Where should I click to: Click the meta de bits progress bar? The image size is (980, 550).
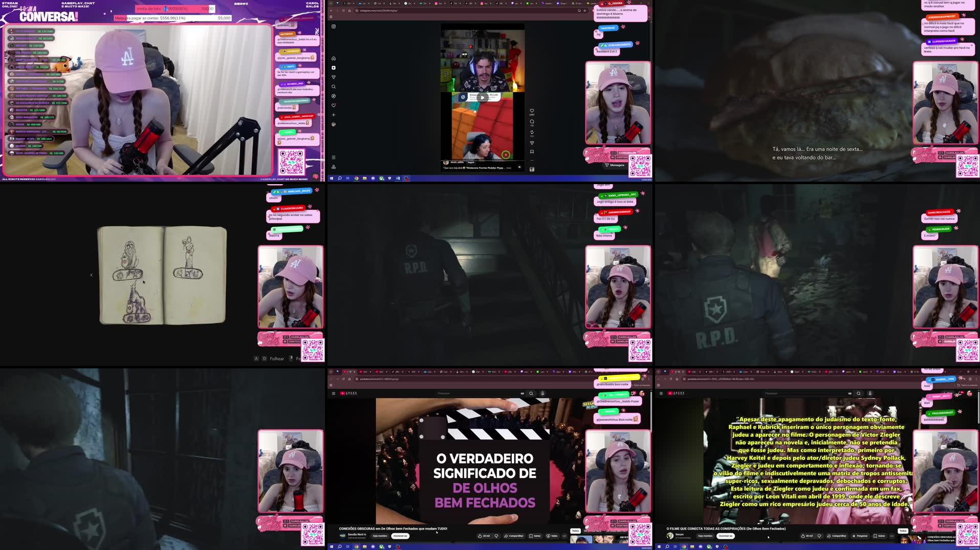click(x=175, y=9)
